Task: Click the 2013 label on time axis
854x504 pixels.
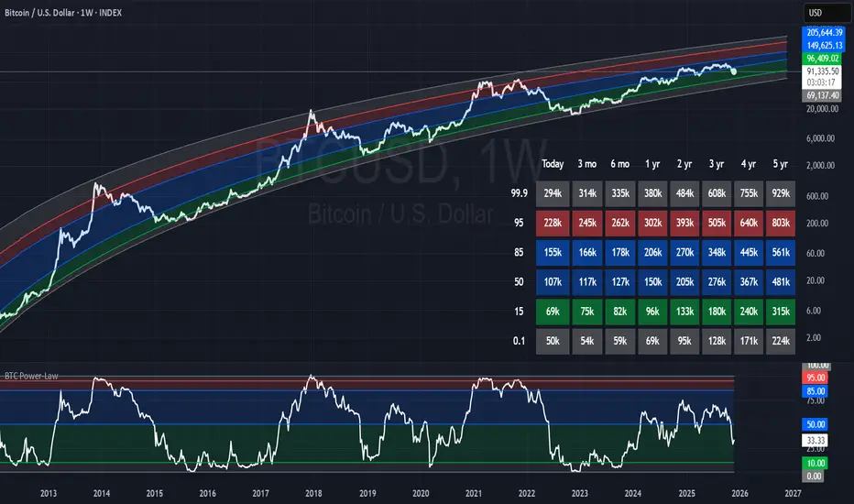Action: [x=49, y=493]
